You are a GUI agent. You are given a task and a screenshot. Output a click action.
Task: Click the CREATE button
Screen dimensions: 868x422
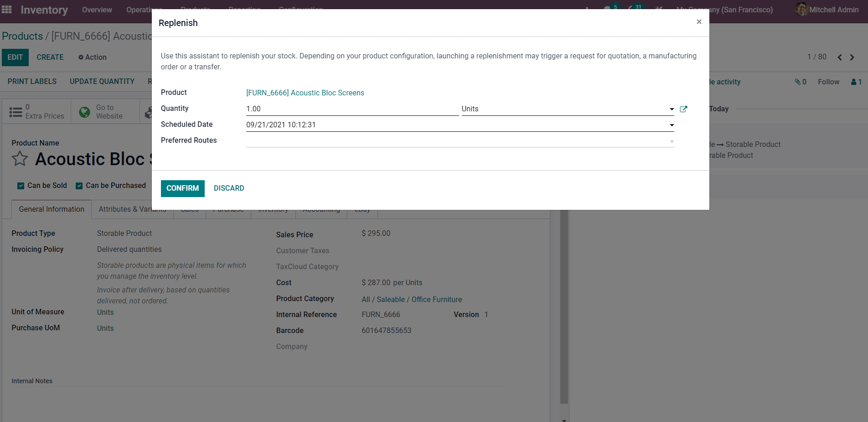[50, 57]
